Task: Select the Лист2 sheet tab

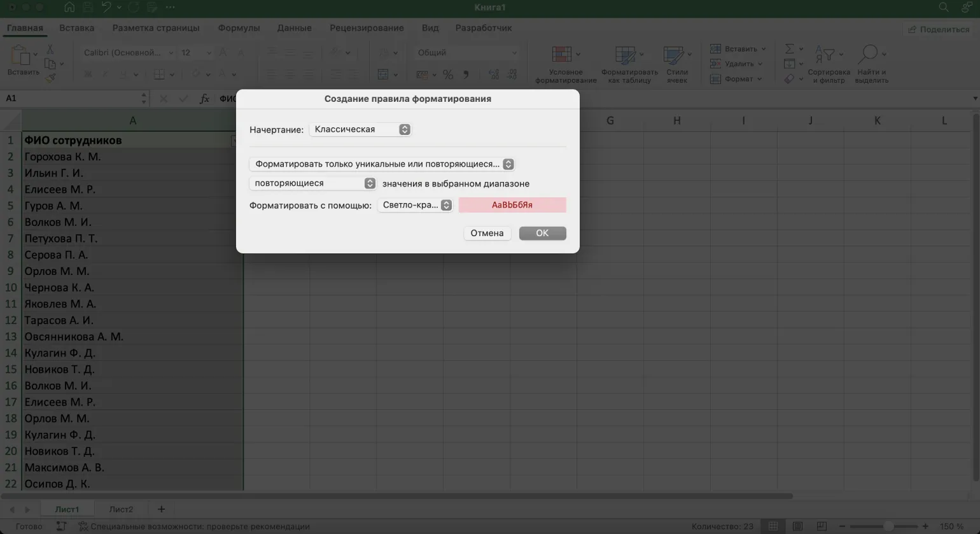Action: (121, 509)
